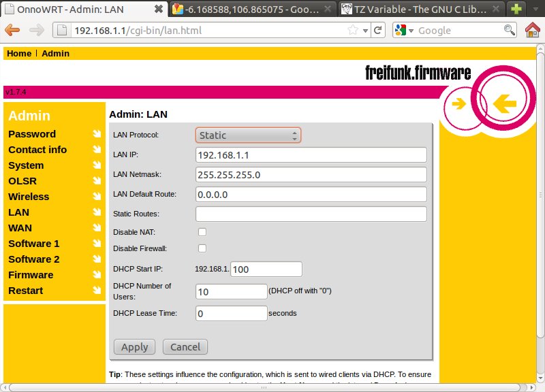Expand the URL history dropdown arrow

365,31
